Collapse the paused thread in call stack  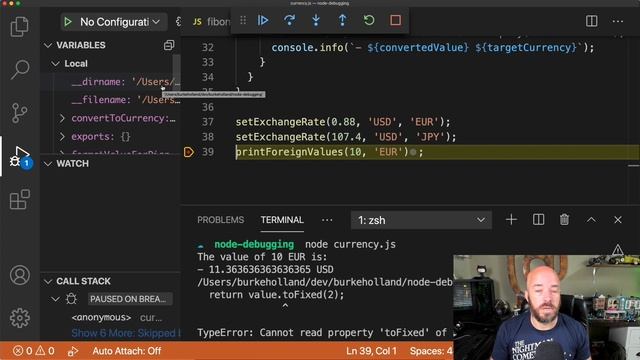tap(55, 299)
